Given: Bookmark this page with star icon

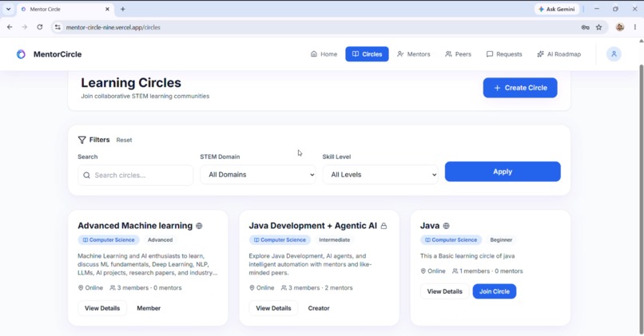Looking at the screenshot, I should (598, 27).
